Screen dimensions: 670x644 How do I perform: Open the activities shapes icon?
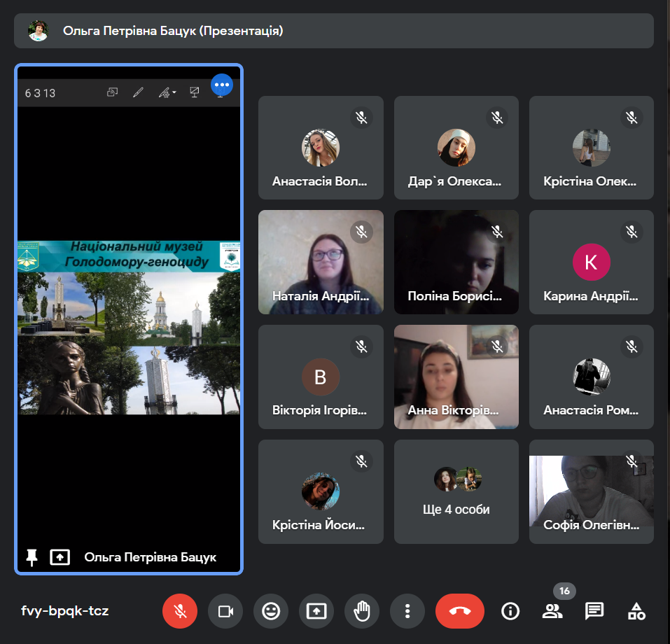(x=636, y=611)
